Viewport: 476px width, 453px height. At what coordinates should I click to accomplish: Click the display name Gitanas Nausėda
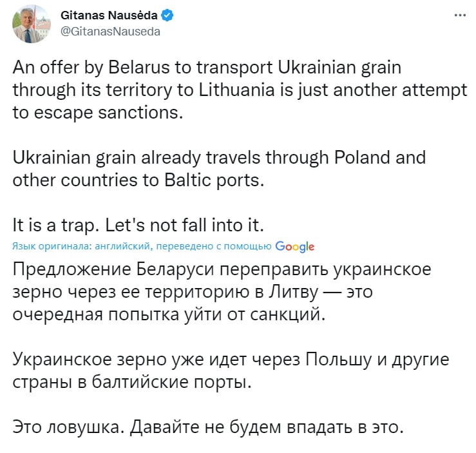pos(109,15)
